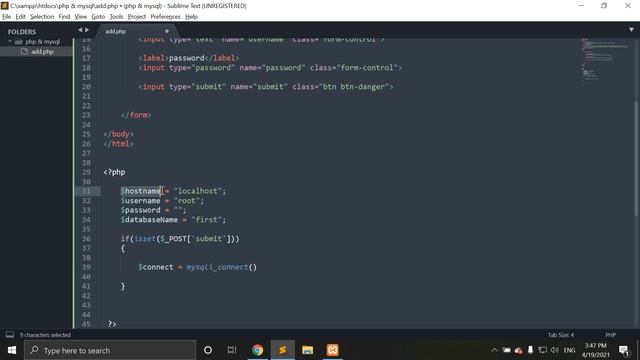Open Task View on taskbar
This screenshot has width=640, height=360.
point(232,350)
